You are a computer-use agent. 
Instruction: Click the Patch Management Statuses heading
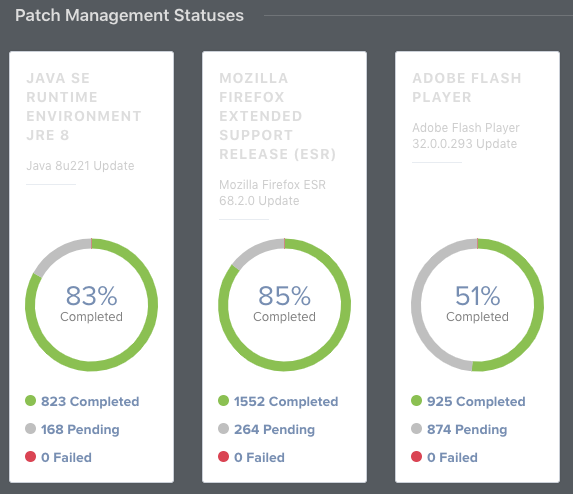[129, 15]
